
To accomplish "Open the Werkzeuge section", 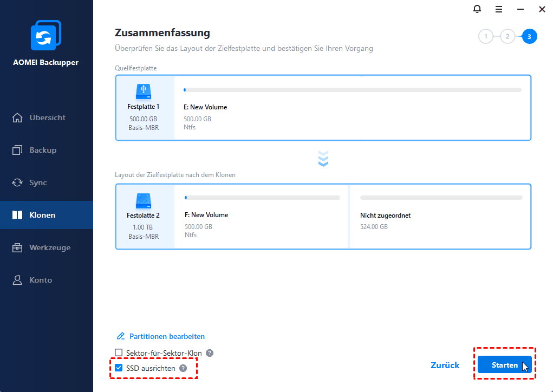I will [x=47, y=247].
